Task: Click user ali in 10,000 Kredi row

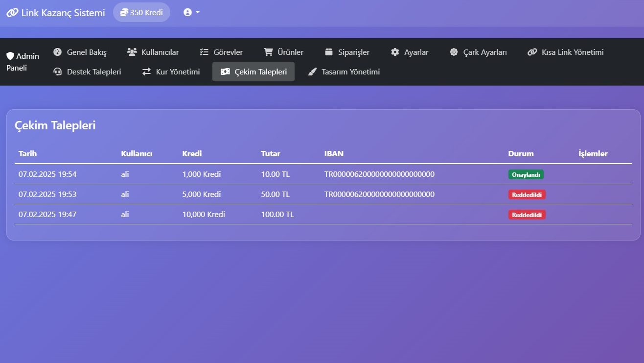Action: (125, 214)
